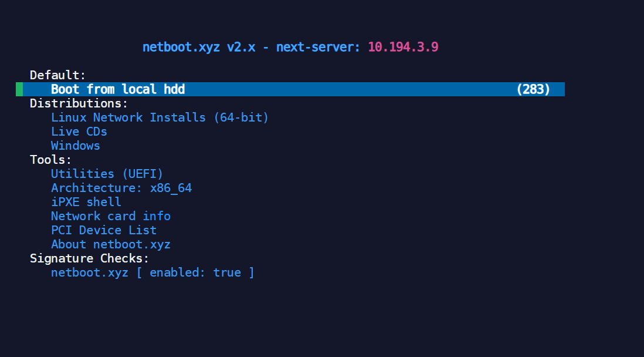Image resolution: width=644 pixels, height=357 pixels.
Task: Open Utilities (UEFI) tools menu
Action: coord(107,174)
